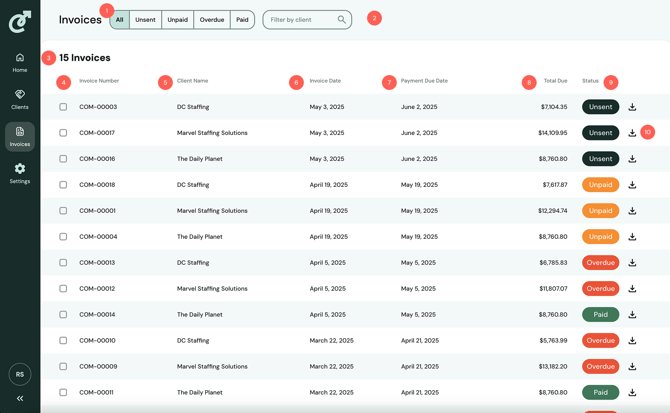Screen dimensions: 670x413
Task: Go to Clients section in sidebar
Action: pyautogui.click(x=20, y=99)
